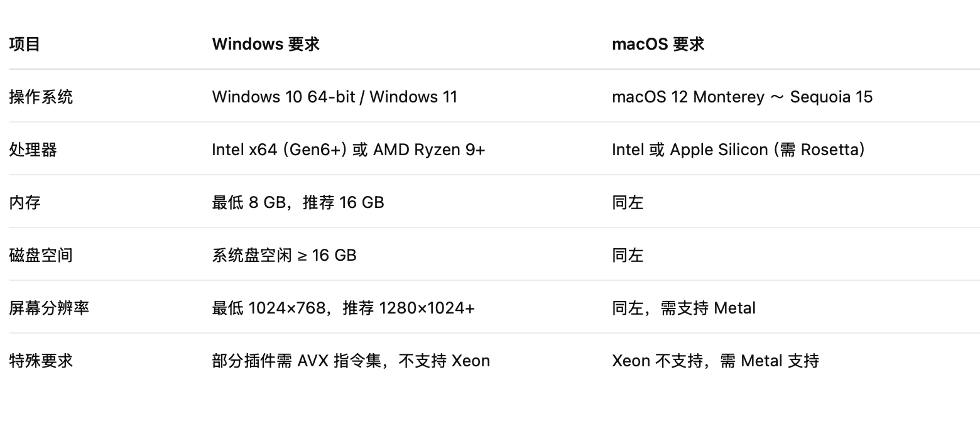
Task: Click the Apple Silicon (需 Rosetta) cell
Action: click(x=738, y=150)
